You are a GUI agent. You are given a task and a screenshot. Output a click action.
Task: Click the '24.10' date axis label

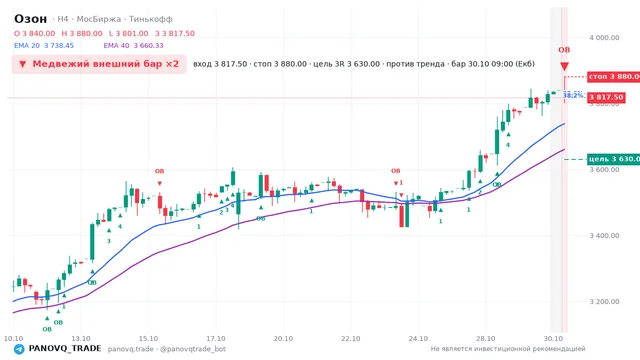418,339
